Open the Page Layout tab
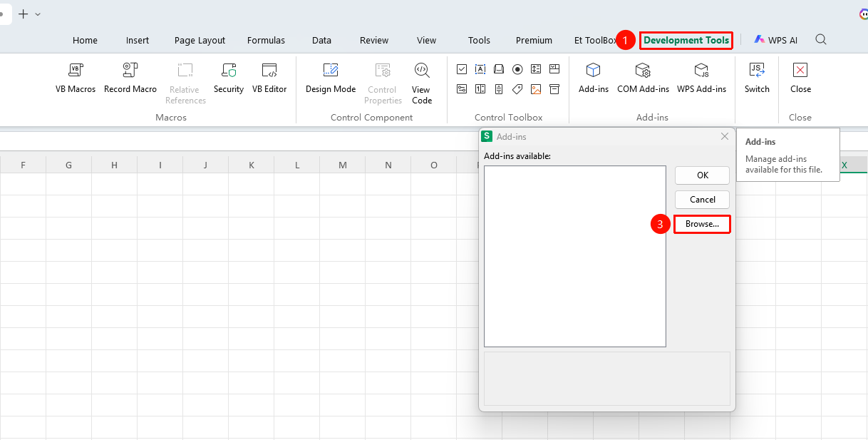Image resolution: width=868 pixels, height=440 pixels. [x=200, y=41]
